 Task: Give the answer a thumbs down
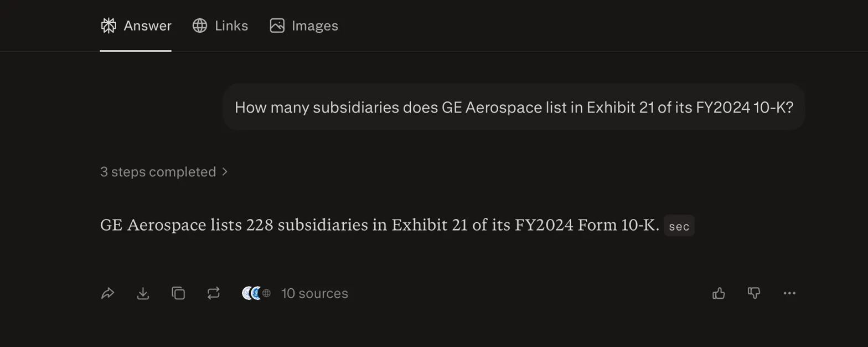coord(754,293)
